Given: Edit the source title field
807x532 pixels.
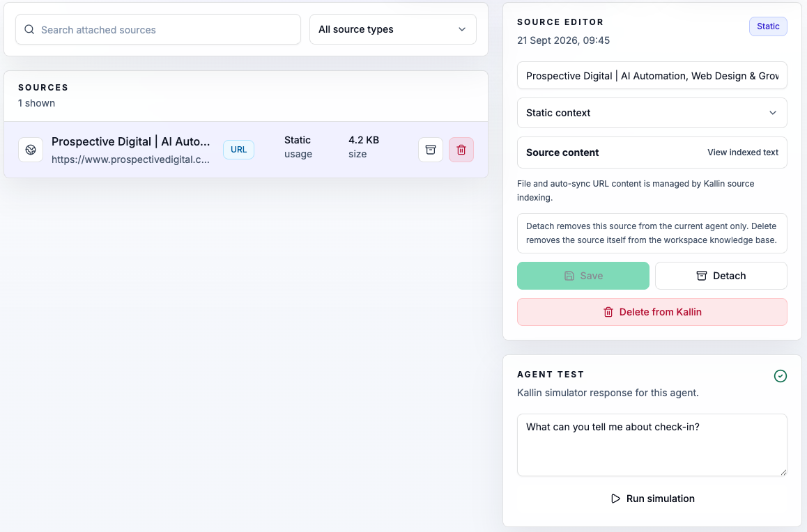Looking at the screenshot, I should pos(652,76).
